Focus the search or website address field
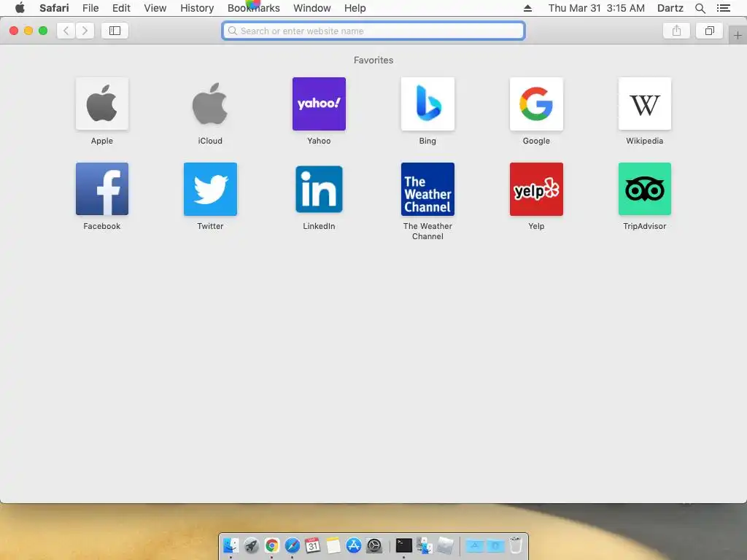Screen dimensions: 747x560 tap(373, 31)
